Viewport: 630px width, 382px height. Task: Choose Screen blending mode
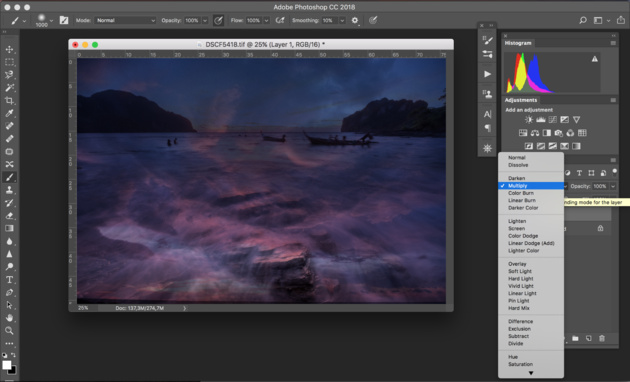[x=516, y=228]
